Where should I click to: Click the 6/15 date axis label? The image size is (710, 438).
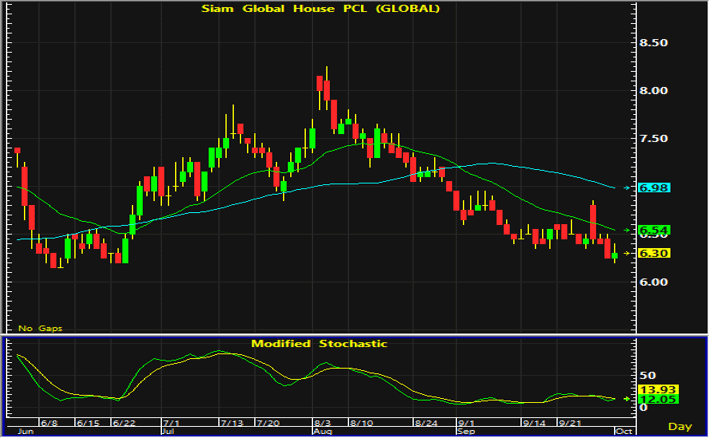88,423
